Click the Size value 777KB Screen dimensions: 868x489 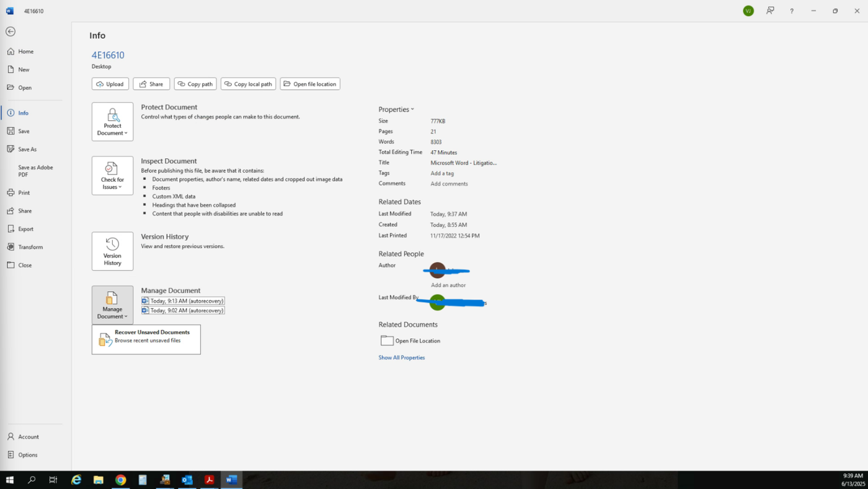(x=438, y=121)
